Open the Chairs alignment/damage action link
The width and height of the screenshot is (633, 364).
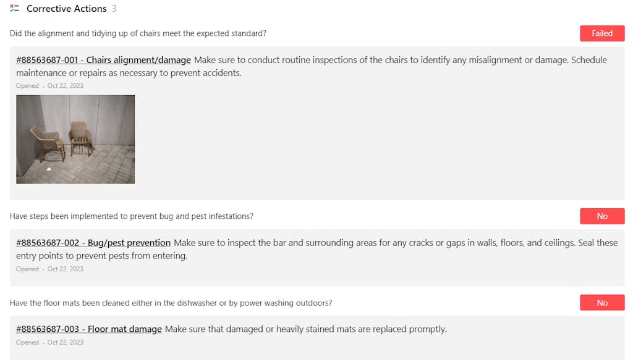(103, 60)
